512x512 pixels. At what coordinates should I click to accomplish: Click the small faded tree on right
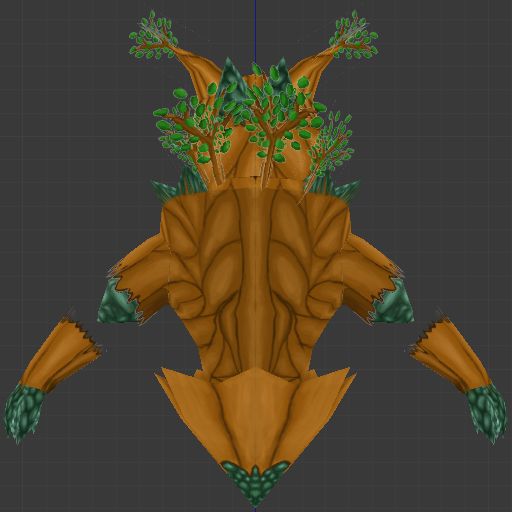(328, 150)
